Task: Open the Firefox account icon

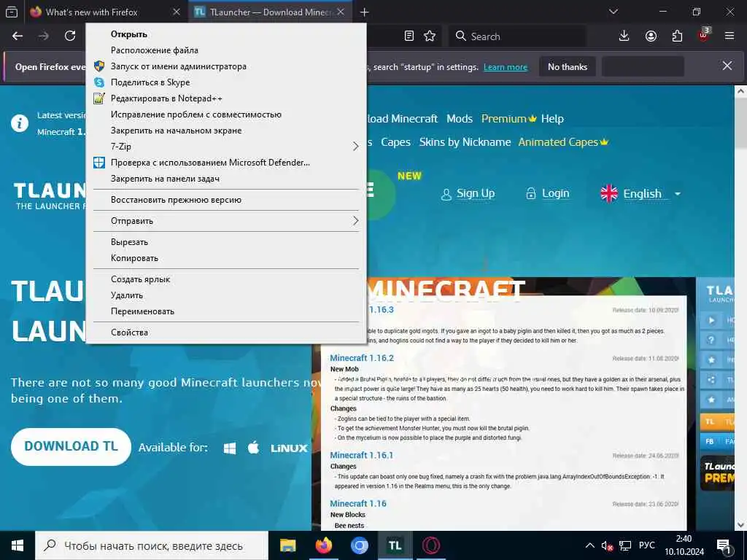Action: pyautogui.click(x=651, y=36)
